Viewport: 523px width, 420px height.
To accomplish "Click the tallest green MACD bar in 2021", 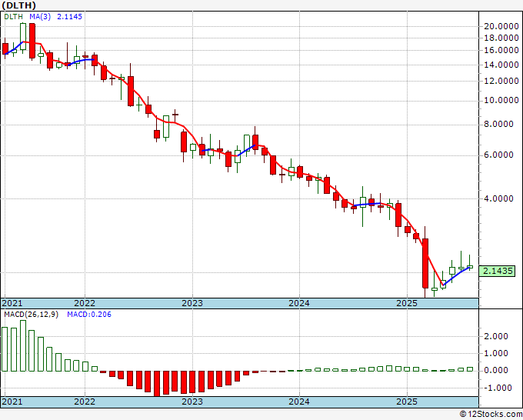I will pos(23,346).
